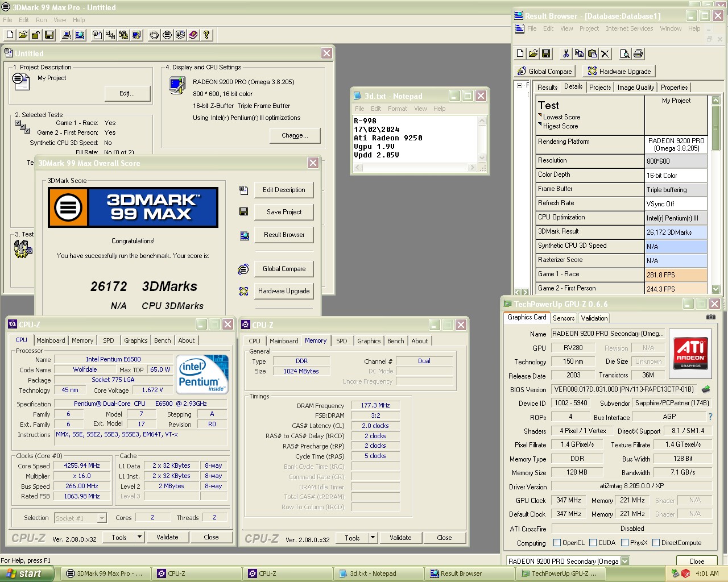Screen dimensions: 728x582
Task: Click the purple help book icon
Action: [193, 35]
